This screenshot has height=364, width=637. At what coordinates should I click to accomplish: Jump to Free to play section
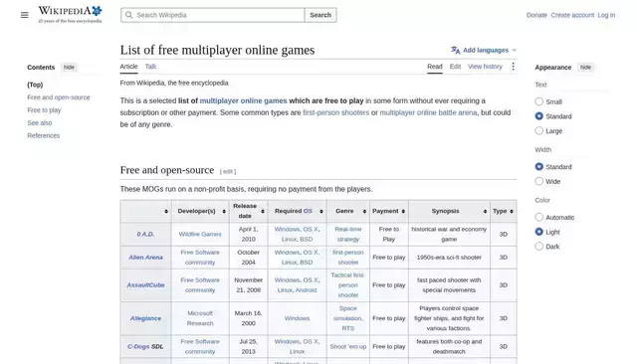tap(44, 110)
